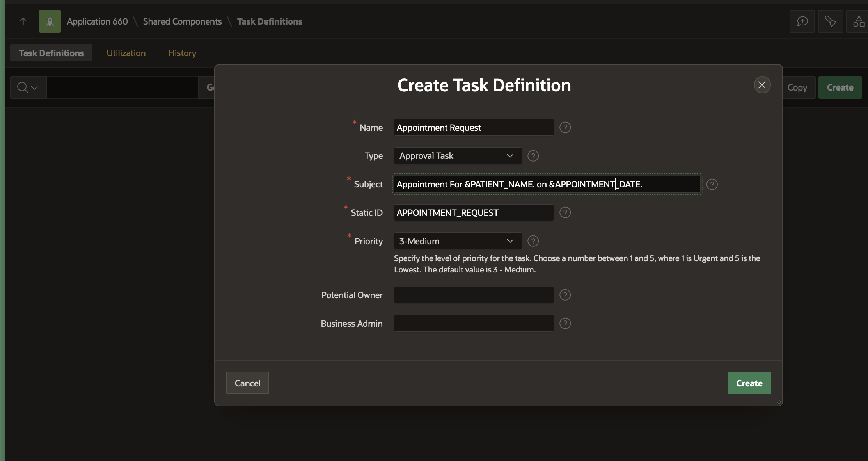Viewport: 868px width, 461px height.
Task: Open Business Admin field help icon
Action: coord(565,324)
